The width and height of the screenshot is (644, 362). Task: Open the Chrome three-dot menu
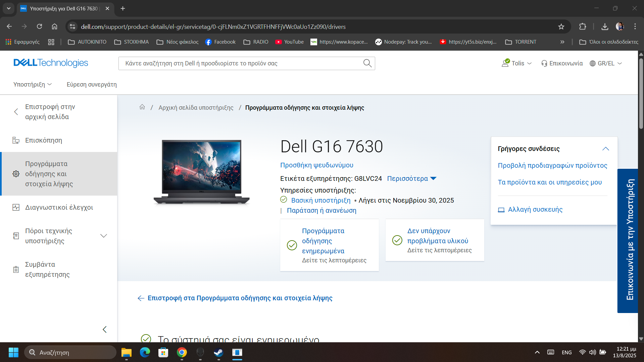tap(635, 27)
